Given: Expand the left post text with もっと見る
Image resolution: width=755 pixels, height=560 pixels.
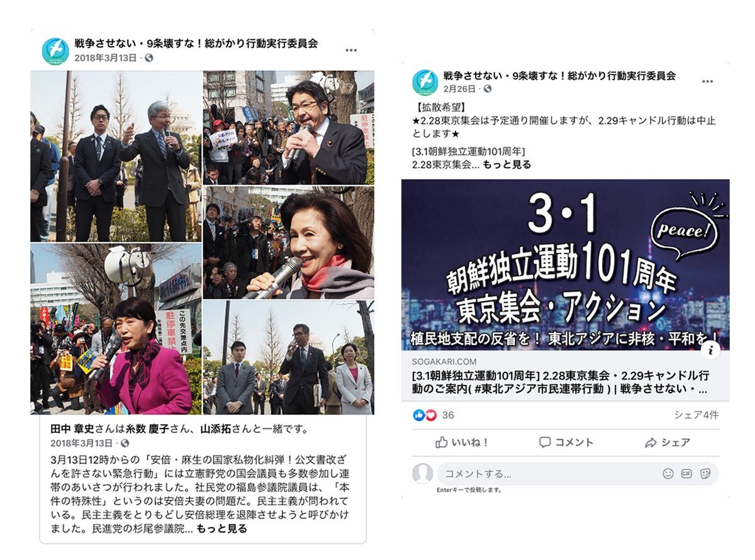Looking at the screenshot, I should point(221,529).
